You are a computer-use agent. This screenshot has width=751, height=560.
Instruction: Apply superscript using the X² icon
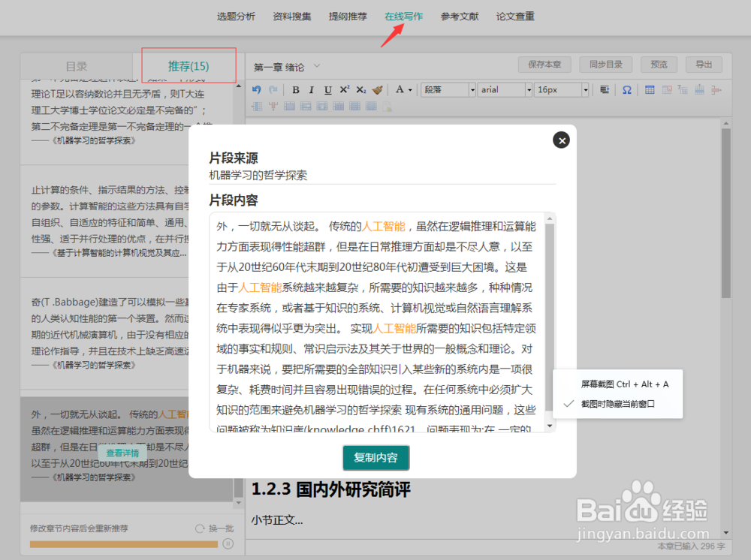[x=344, y=89]
